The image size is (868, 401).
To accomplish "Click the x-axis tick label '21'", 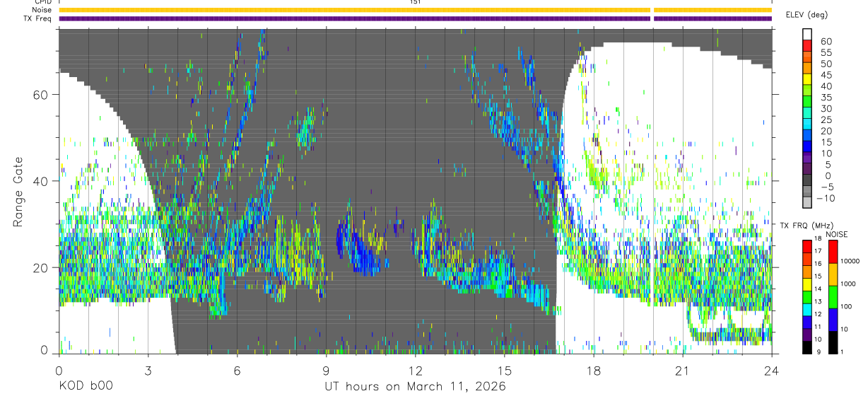I will (683, 370).
